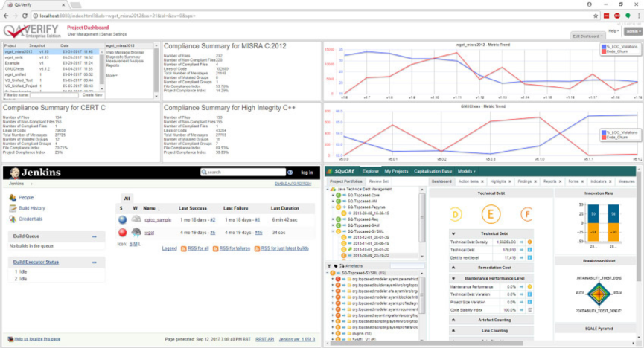Open the admin user dropdown
Viewport: 644px width, 348px height.
pos(633,31)
